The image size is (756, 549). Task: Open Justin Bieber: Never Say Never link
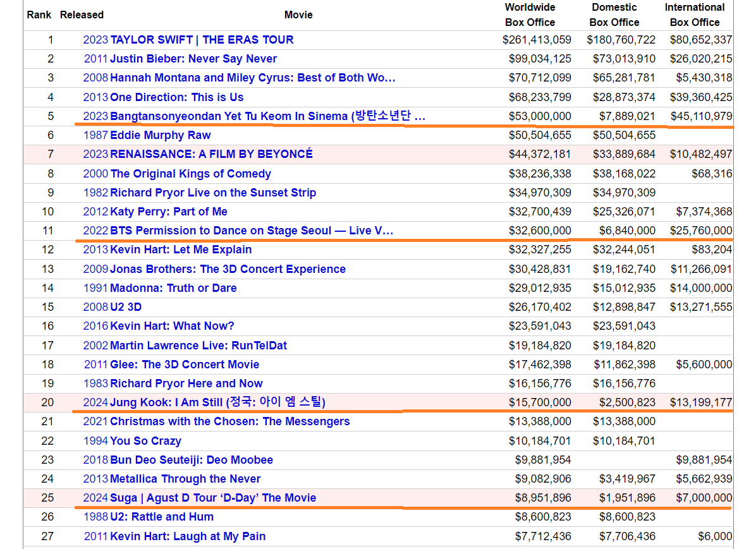point(193,59)
